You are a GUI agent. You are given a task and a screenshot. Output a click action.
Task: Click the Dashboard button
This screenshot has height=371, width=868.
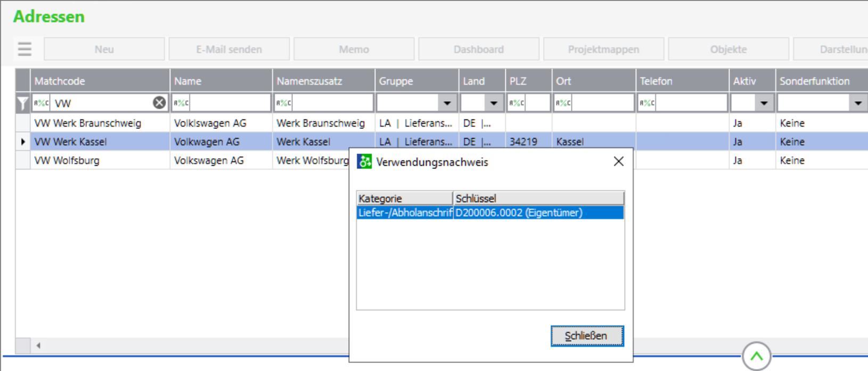click(479, 49)
